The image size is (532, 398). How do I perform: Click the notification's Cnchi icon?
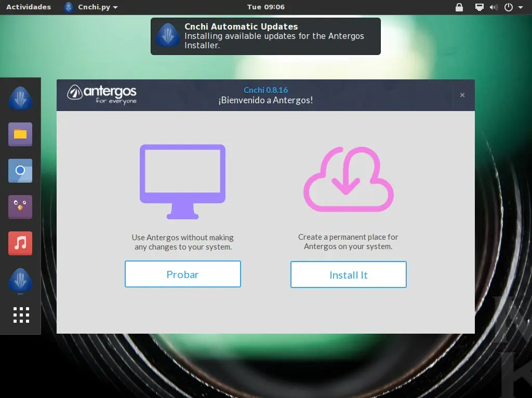point(168,35)
